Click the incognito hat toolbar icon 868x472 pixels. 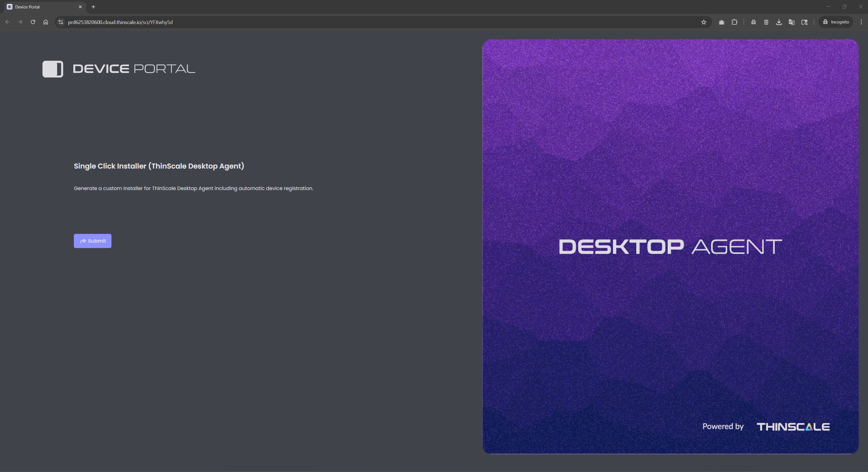click(753, 22)
